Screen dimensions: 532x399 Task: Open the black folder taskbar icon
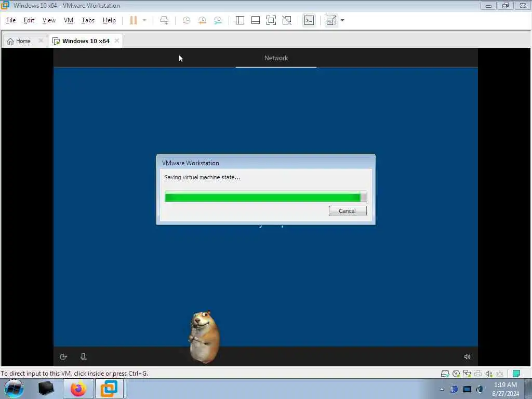pyautogui.click(x=46, y=389)
